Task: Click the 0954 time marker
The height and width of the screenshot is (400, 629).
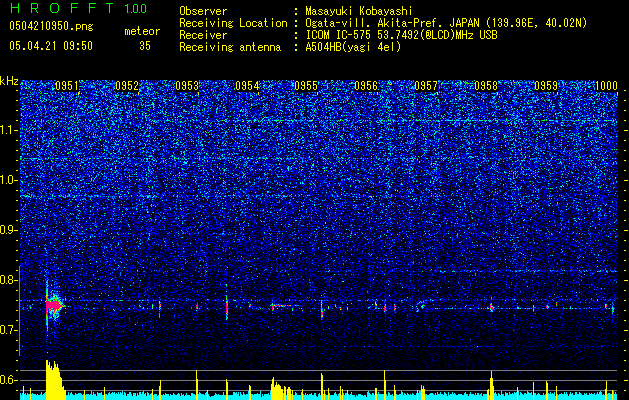Action: click(x=247, y=86)
